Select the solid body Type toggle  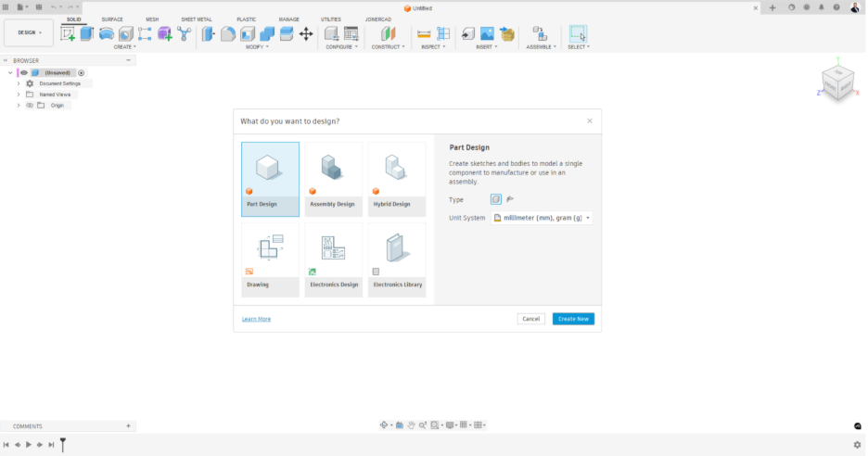pyautogui.click(x=496, y=199)
